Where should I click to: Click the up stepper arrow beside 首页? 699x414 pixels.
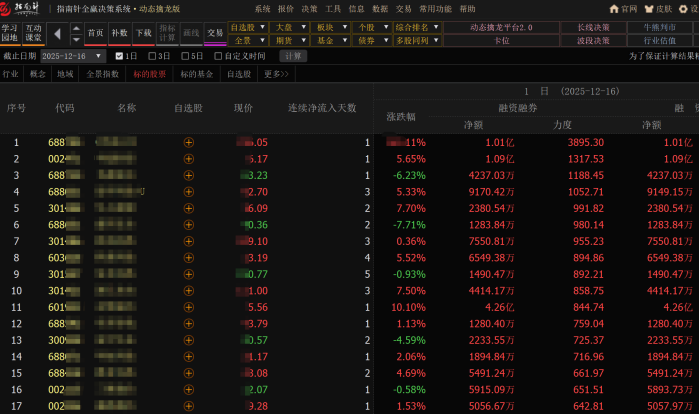pyautogui.click(x=76, y=29)
